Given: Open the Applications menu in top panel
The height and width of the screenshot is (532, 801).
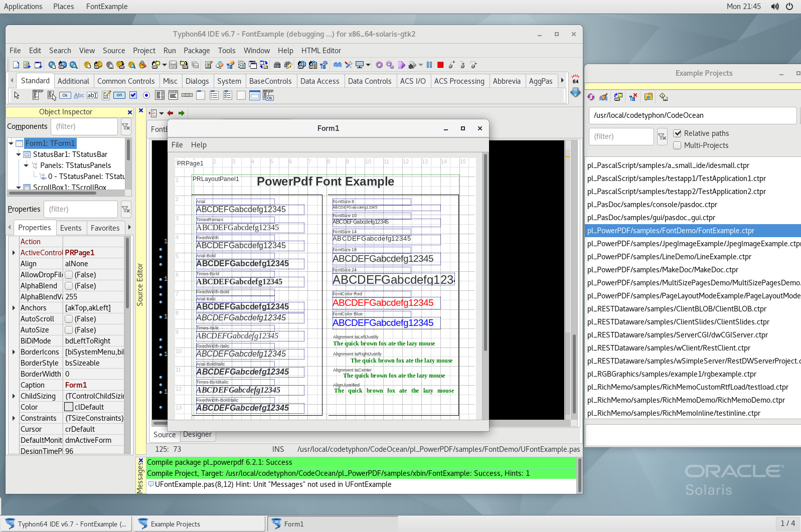Looking at the screenshot, I should point(23,7).
